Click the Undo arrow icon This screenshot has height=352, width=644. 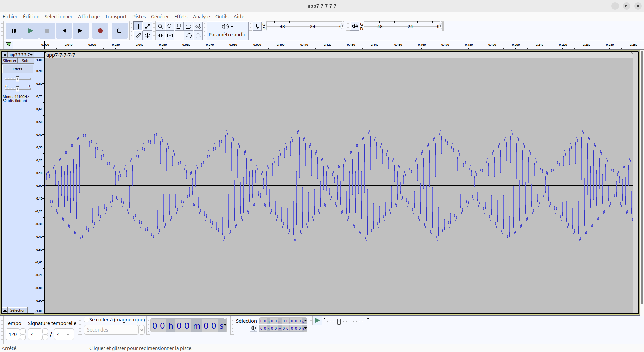pyautogui.click(x=189, y=36)
